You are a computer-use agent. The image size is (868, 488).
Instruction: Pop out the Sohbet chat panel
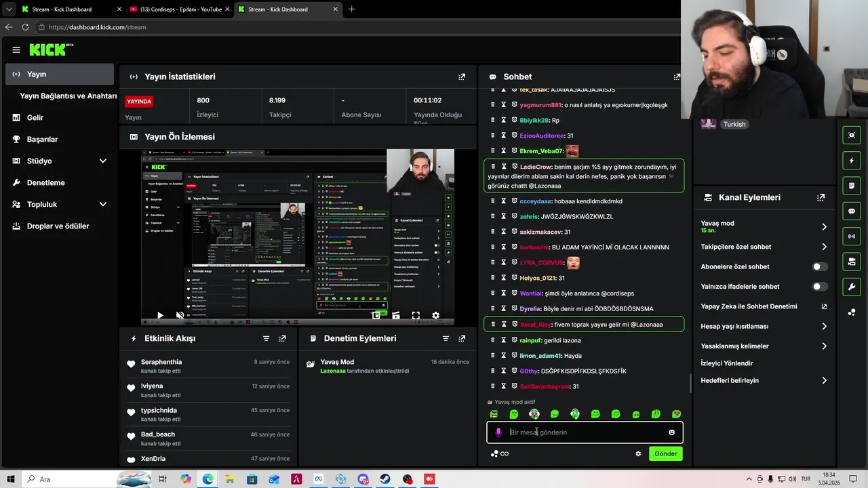pyautogui.click(x=676, y=77)
